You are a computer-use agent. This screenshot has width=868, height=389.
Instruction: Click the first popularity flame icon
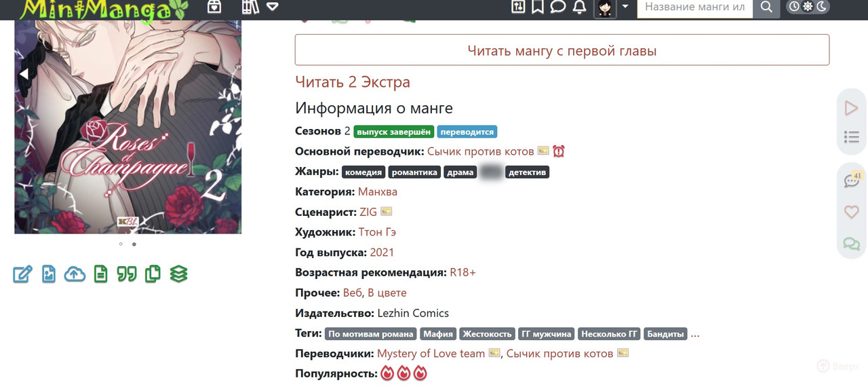coord(387,373)
